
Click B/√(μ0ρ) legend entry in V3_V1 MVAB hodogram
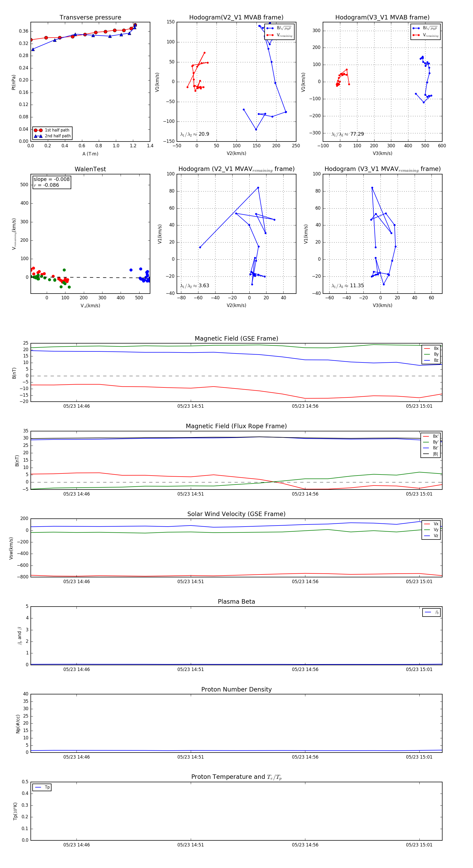(425, 28)
